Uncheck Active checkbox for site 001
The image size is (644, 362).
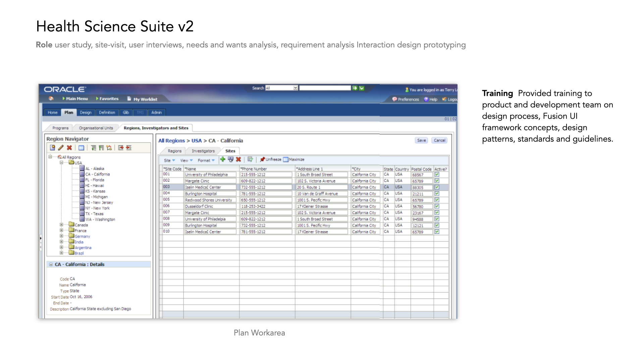coord(437,174)
